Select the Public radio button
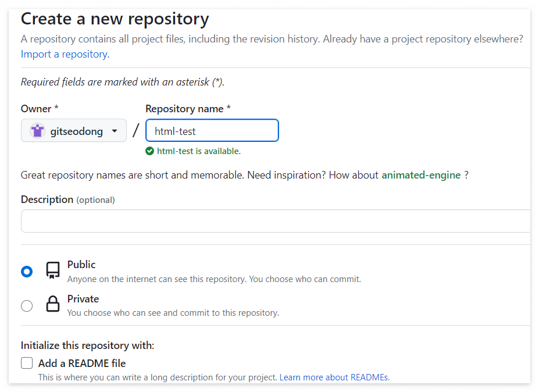The width and height of the screenshot is (539, 392). [27, 271]
